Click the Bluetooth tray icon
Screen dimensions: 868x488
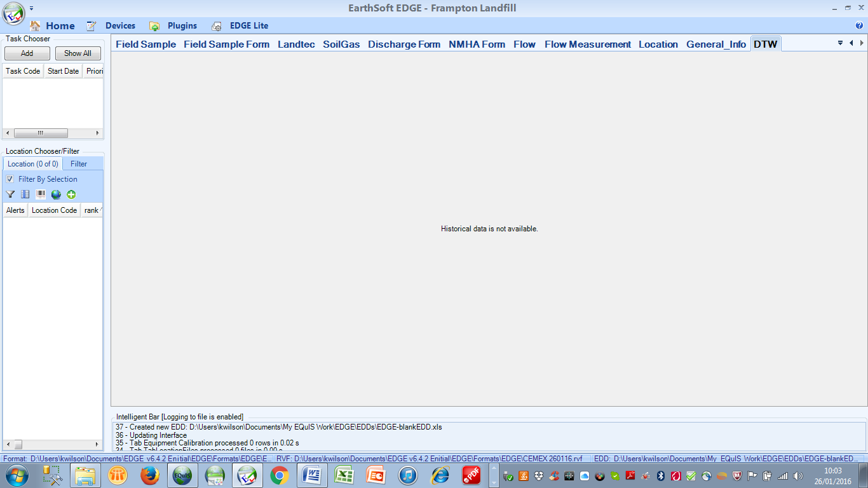click(x=660, y=476)
